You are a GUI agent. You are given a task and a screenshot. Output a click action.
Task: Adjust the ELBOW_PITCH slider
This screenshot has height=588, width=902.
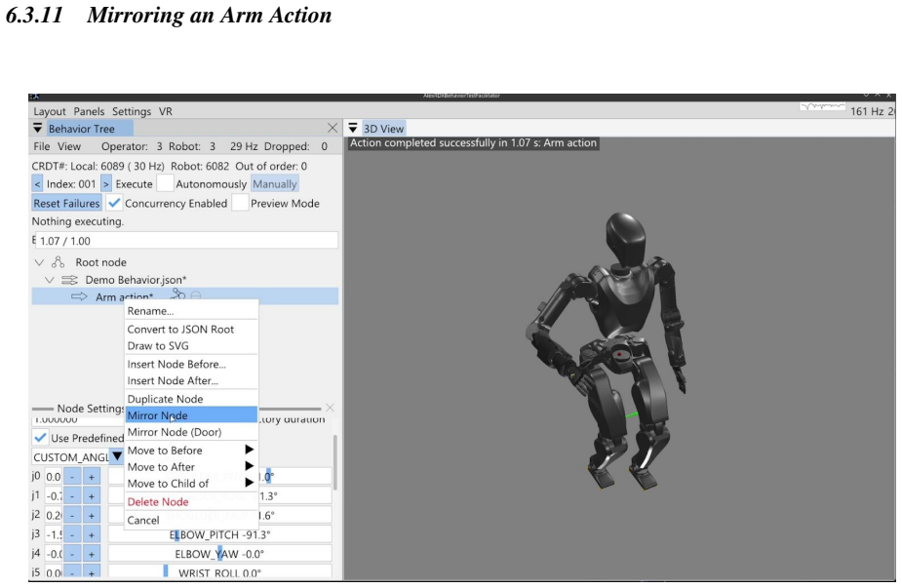click(x=219, y=534)
